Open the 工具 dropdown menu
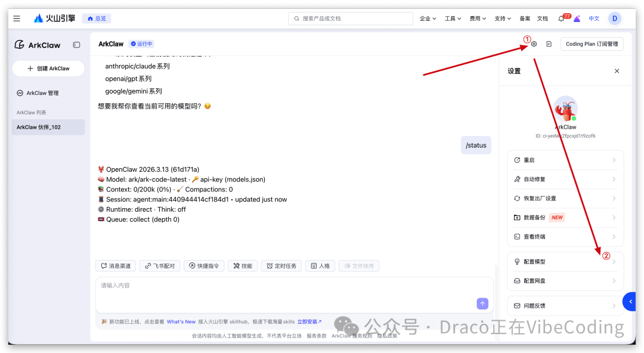Screen dimensions: 644x353 (x=452, y=18)
